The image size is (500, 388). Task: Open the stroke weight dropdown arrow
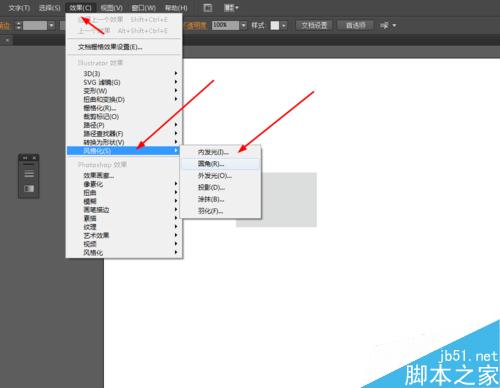(51, 25)
